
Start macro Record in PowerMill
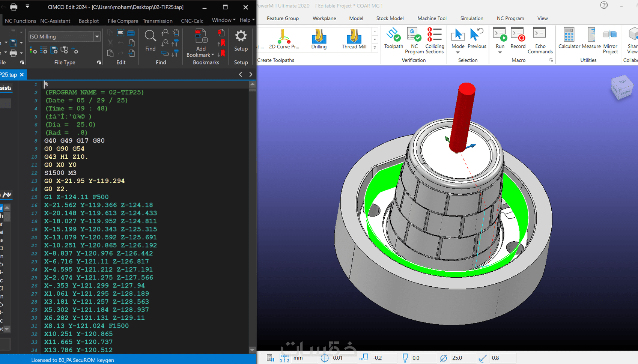click(518, 38)
